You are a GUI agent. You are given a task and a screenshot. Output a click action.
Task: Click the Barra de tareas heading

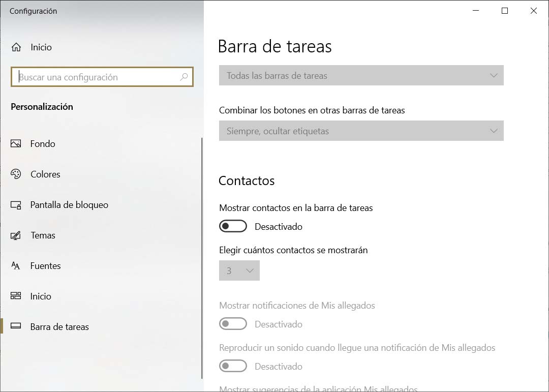coord(275,46)
